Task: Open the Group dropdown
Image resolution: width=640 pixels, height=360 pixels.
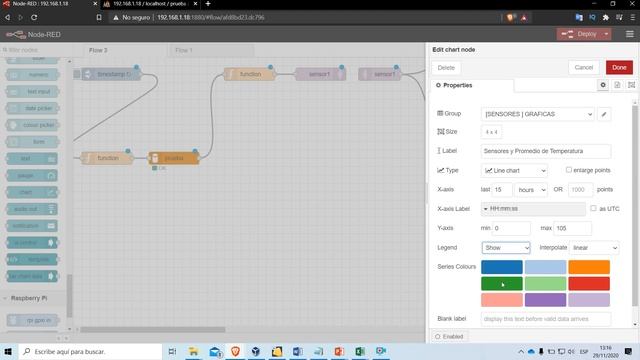Action: click(538, 114)
